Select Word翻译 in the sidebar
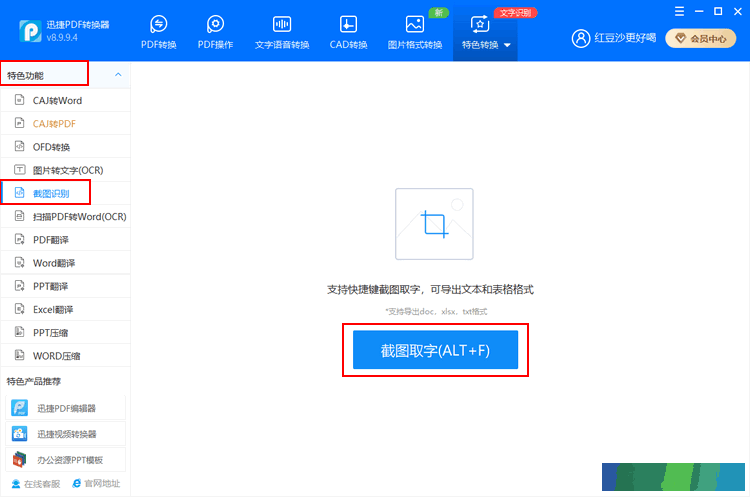The image size is (750, 497). (66, 263)
